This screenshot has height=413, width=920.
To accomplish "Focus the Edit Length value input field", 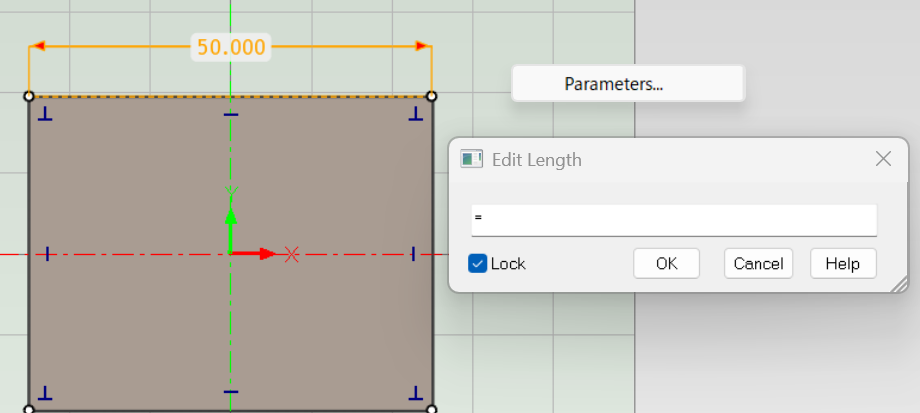I will pyautogui.click(x=673, y=219).
